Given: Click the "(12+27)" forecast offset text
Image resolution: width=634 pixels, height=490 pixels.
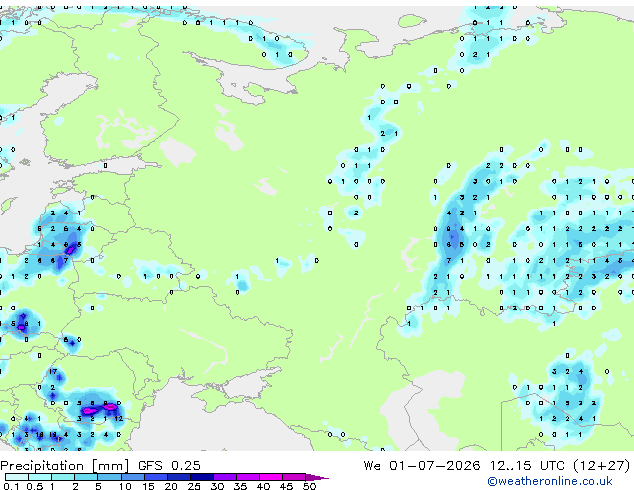Looking at the screenshot, I should click(x=602, y=466).
